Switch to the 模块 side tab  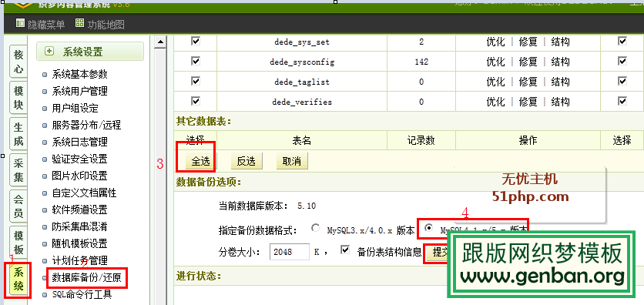(x=18, y=97)
